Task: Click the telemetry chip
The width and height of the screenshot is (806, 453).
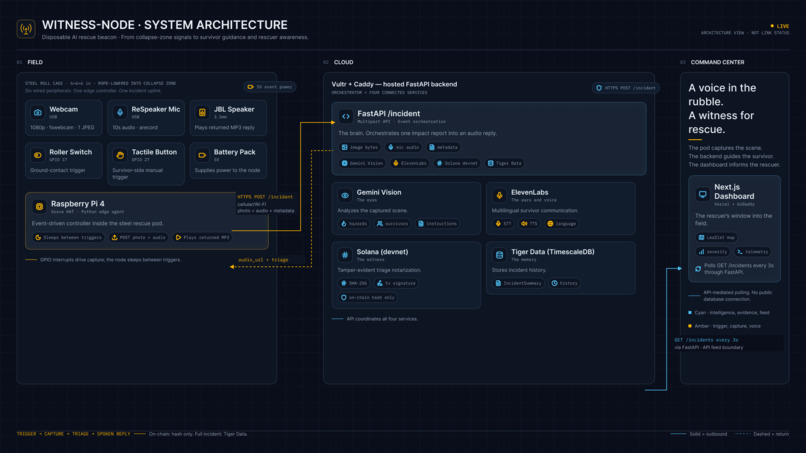Action: point(753,252)
